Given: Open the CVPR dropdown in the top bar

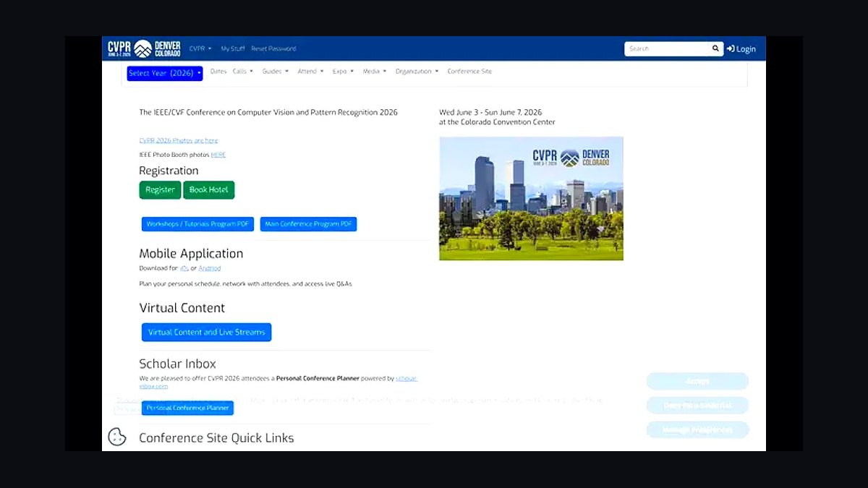Looking at the screenshot, I should (200, 48).
